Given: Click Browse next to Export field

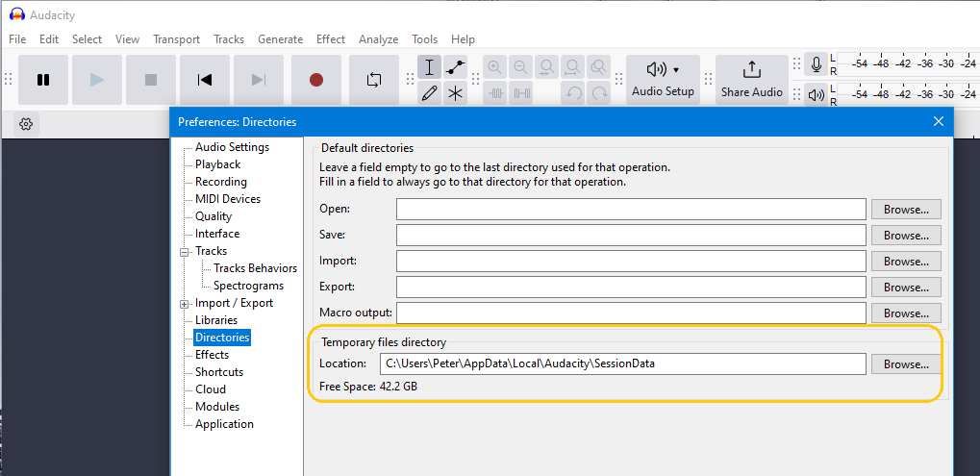Looking at the screenshot, I should 906,288.
